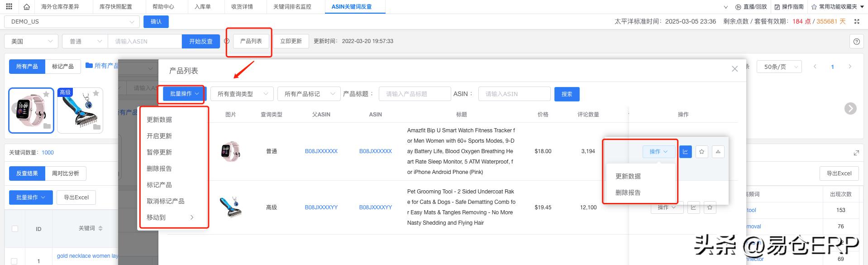Image resolution: width=868 pixels, height=265 pixels.
Task: Click the 导出Excel button beside 批量操作
Action: [x=76, y=198]
